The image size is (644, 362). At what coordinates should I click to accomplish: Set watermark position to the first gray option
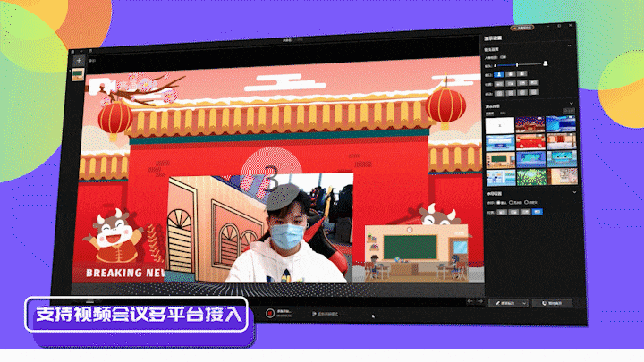click(x=502, y=212)
